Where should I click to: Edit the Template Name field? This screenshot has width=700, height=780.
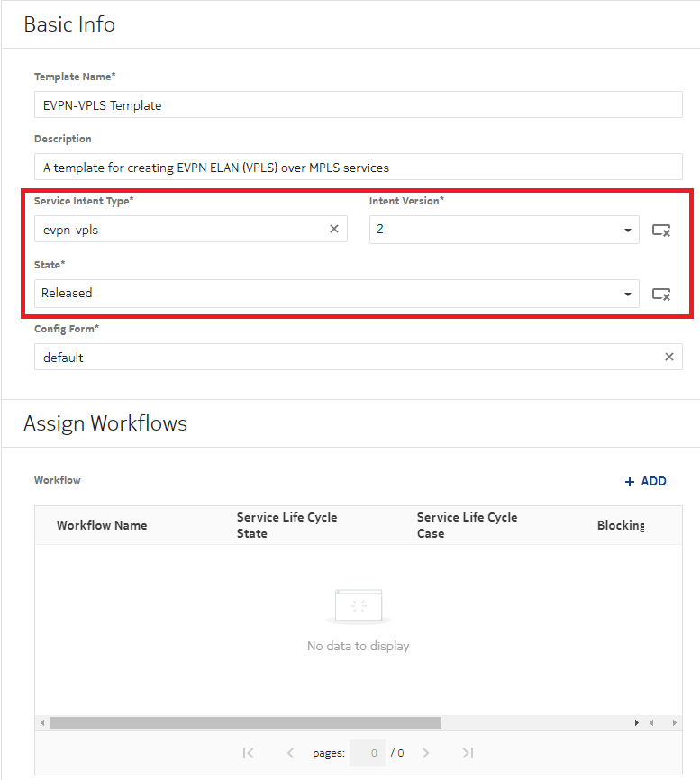click(x=358, y=105)
